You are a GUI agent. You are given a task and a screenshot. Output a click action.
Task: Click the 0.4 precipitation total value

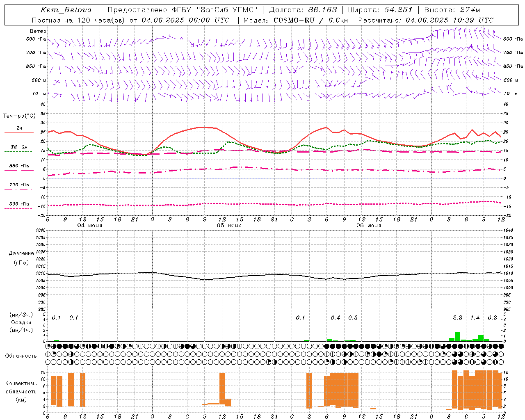(336, 318)
